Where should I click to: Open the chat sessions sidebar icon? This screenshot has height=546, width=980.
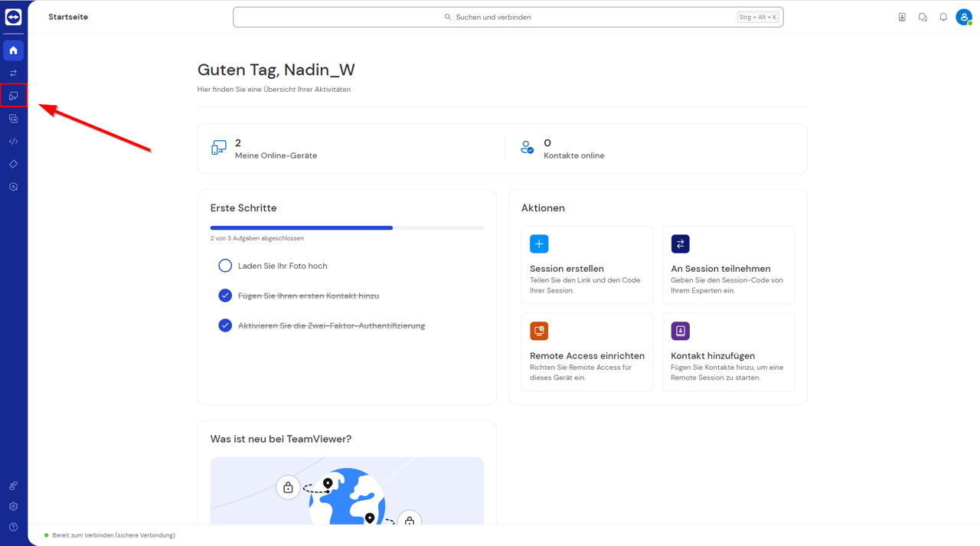coord(13,119)
